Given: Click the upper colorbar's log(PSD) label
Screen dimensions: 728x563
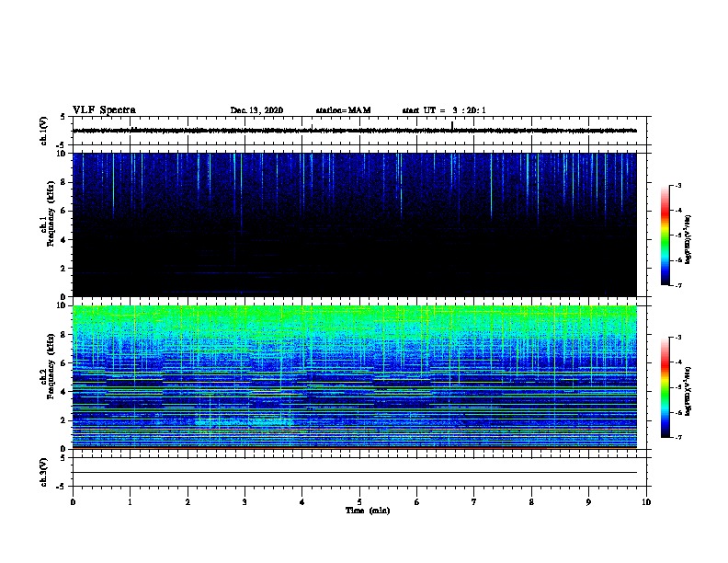Looking at the screenshot, I should point(688,239).
